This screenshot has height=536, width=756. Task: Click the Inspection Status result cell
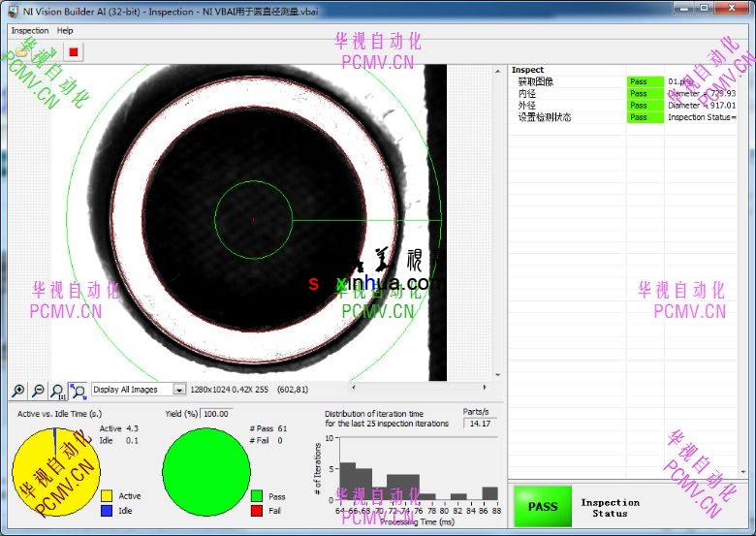702,117
